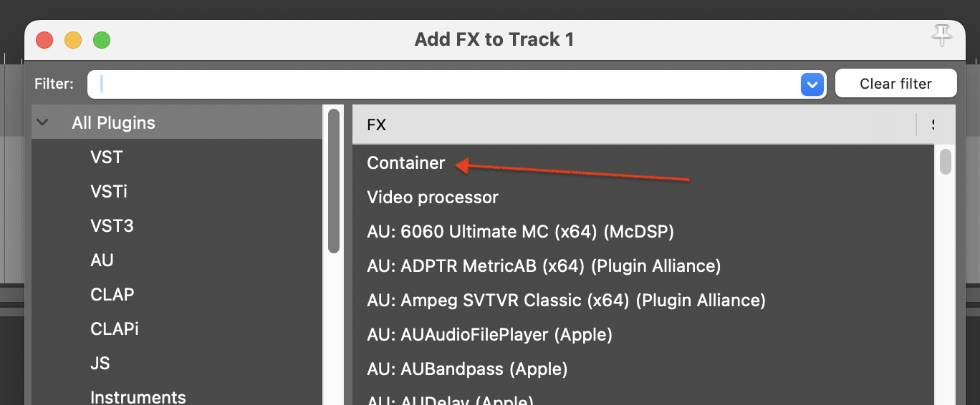Pin the Add FX window on top
This screenshot has height=405, width=980.
click(942, 34)
